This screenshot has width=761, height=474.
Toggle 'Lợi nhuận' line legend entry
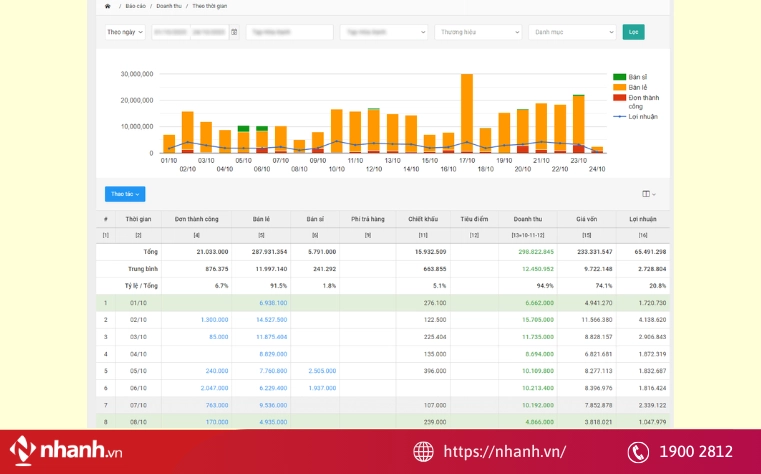(636, 117)
